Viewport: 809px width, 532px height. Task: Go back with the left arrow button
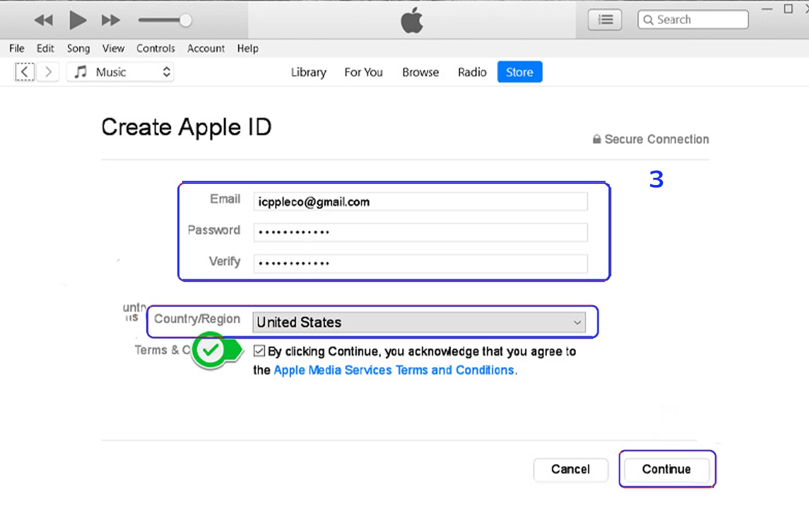(x=24, y=72)
